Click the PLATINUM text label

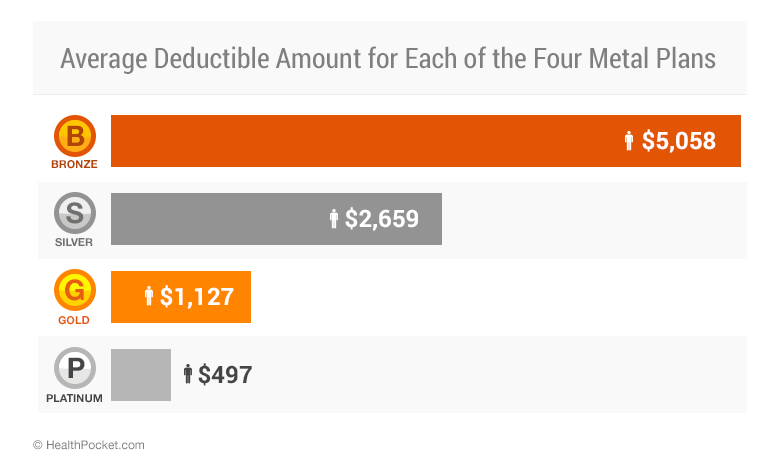75,398
